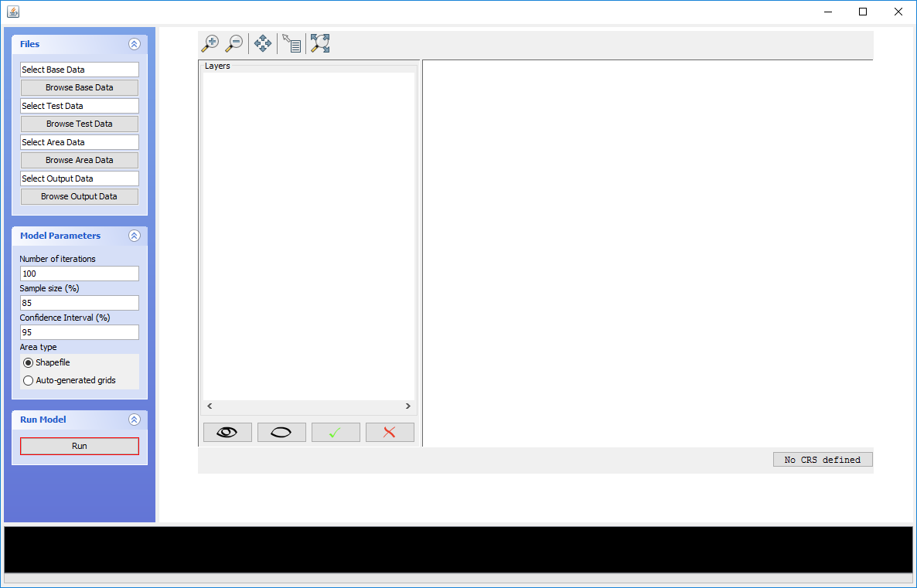
Task: Select the Zoom In map tool
Action: coord(210,43)
